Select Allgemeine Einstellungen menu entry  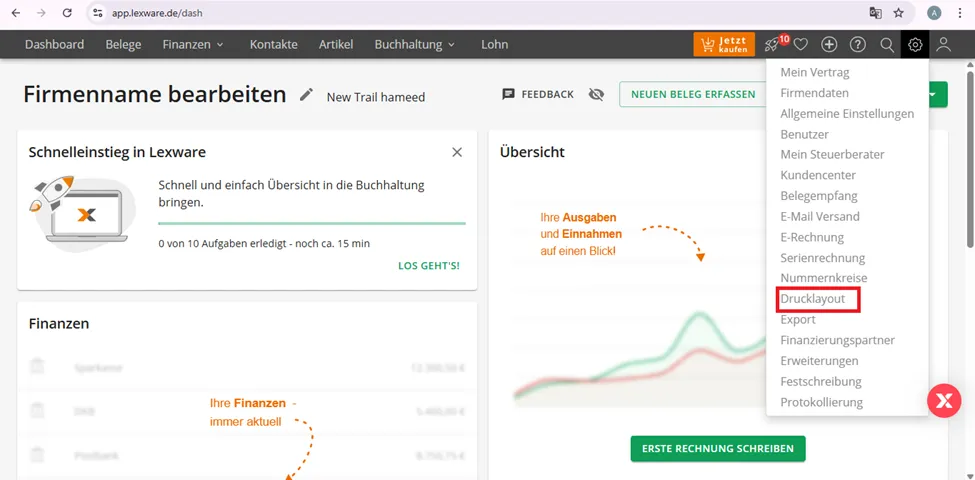[x=847, y=114]
